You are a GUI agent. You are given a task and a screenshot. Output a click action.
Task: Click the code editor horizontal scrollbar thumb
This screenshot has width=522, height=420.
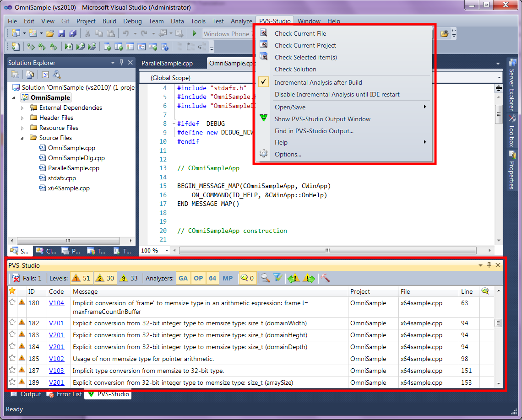pos(327,250)
